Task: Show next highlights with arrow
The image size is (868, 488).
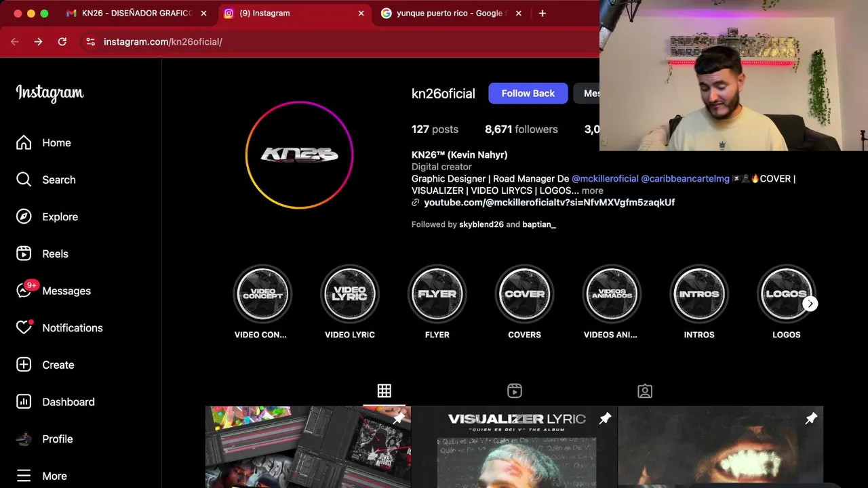Action: coord(810,304)
